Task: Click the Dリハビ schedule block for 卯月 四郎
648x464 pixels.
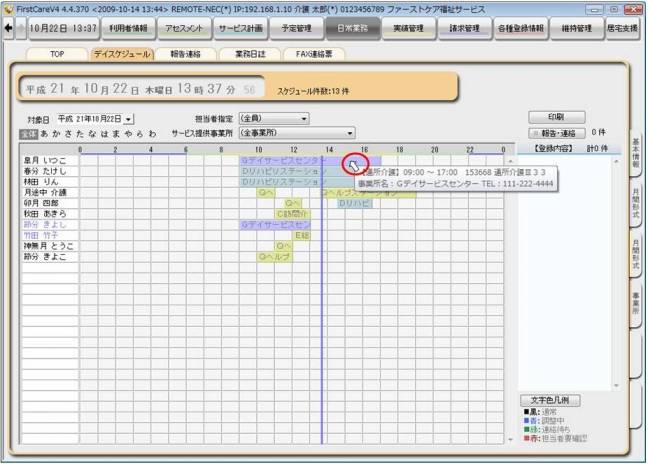Action: point(354,203)
